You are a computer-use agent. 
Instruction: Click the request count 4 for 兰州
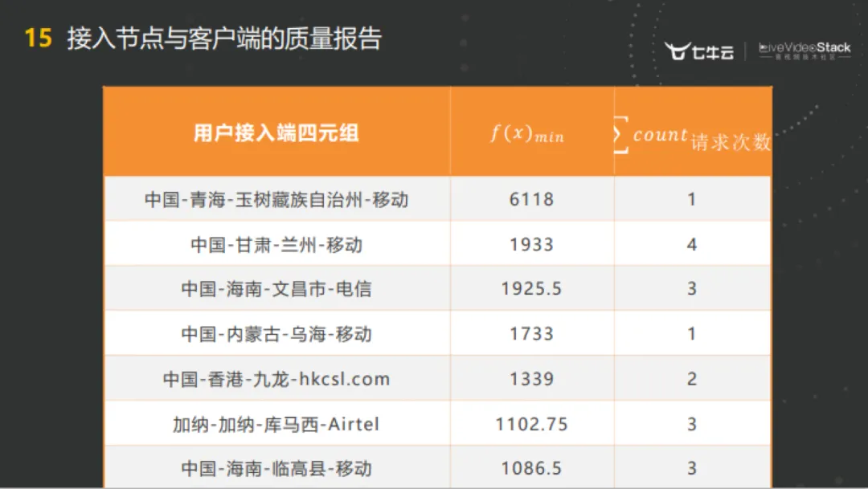[x=692, y=244]
